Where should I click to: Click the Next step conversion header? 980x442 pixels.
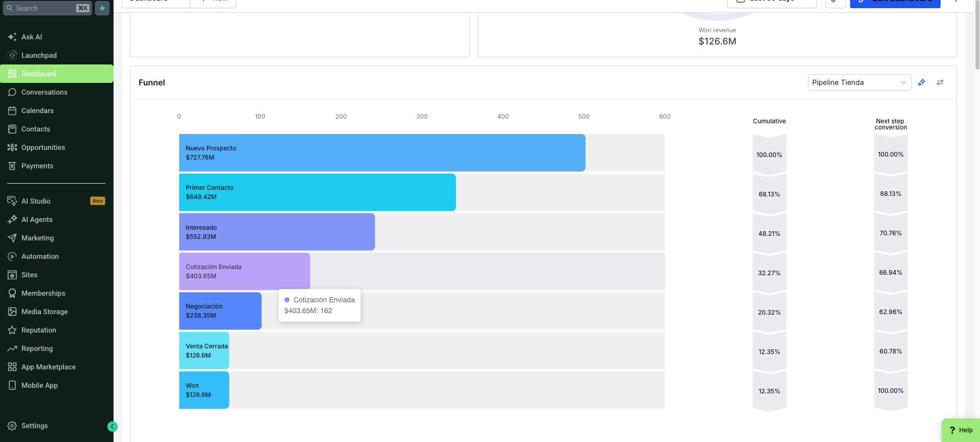pyautogui.click(x=890, y=124)
